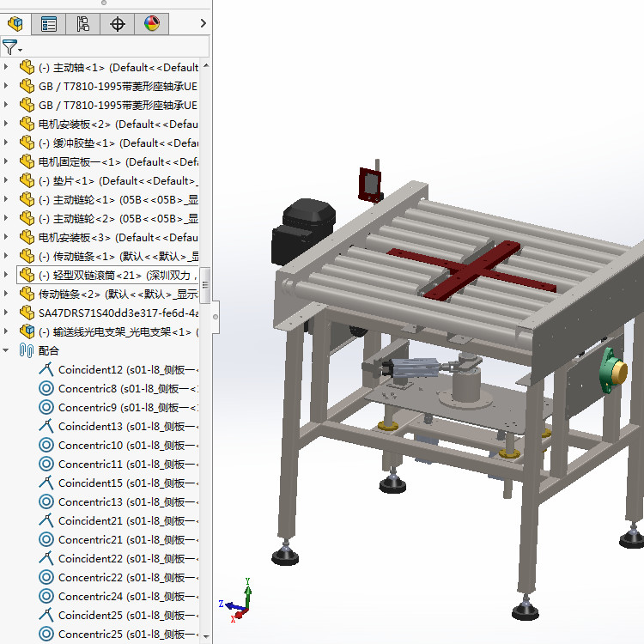Click Concentric13 mate icon
644x644 pixels.
point(46,501)
